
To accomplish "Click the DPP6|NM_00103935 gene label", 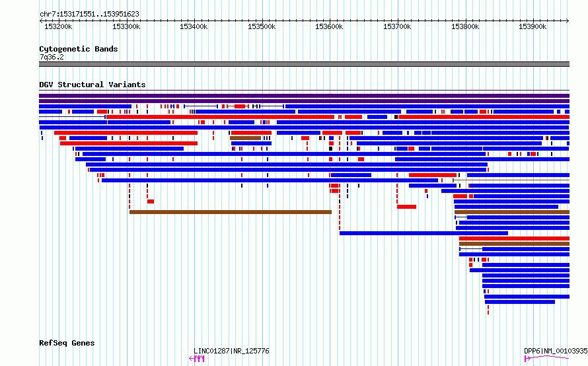I will 556,351.
